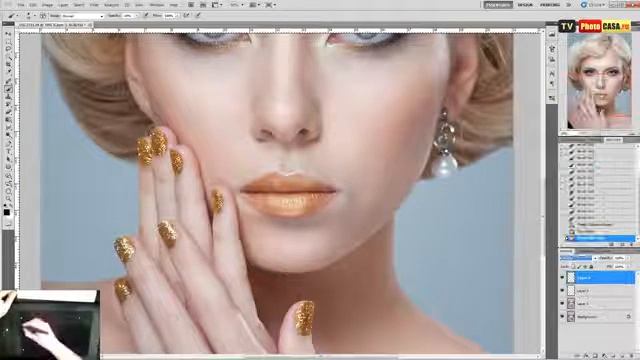Select the Crop tool
640x360 pixels.
click(8, 64)
